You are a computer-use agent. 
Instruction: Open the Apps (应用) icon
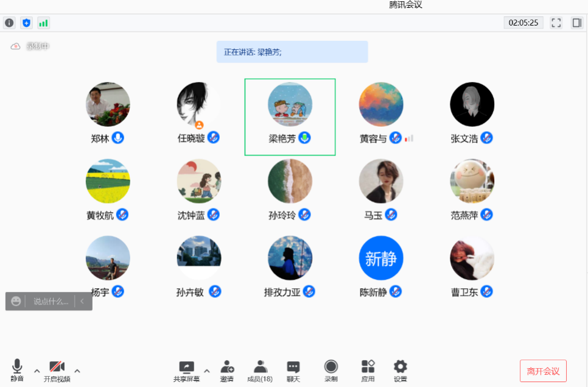[x=368, y=370]
